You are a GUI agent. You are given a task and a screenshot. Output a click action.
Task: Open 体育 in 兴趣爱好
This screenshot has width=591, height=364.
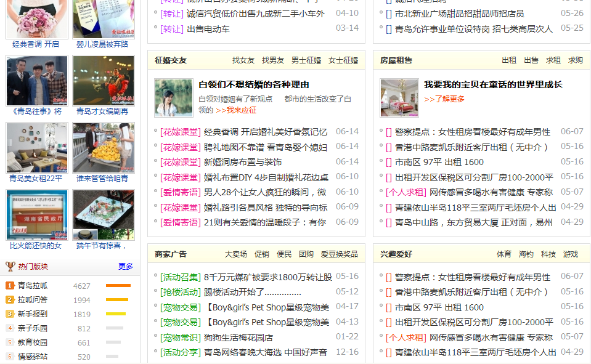[x=504, y=254]
